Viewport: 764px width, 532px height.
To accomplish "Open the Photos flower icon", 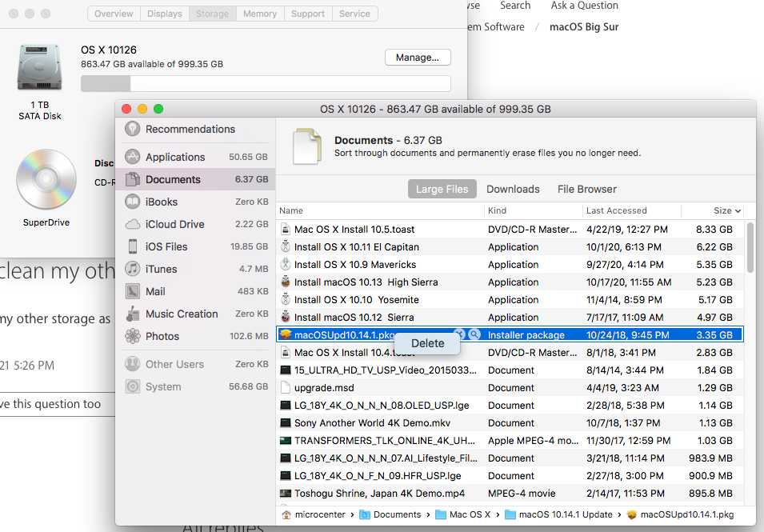I will pyautogui.click(x=133, y=336).
